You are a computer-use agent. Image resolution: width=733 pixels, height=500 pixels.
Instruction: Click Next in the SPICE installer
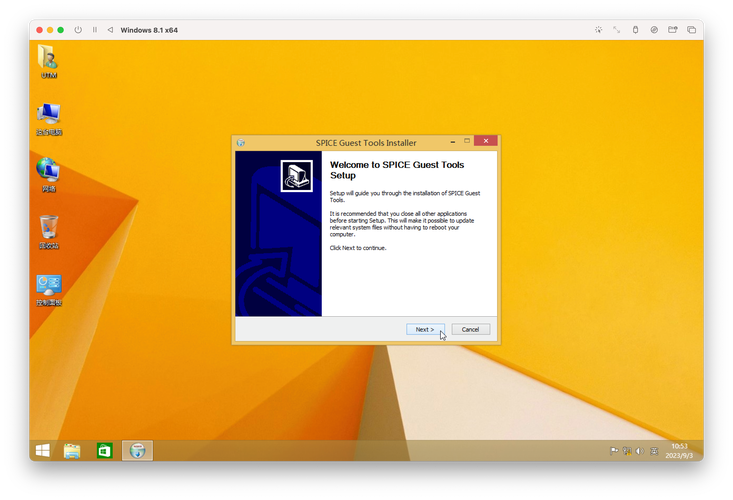coord(425,329)
